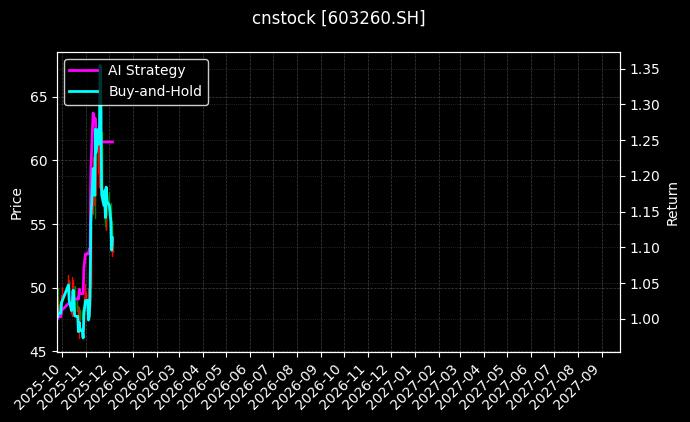This screenshot has width=690, height=422.
Task: Click the flat magenta AI Strategy line end
Action: point(111,142)
